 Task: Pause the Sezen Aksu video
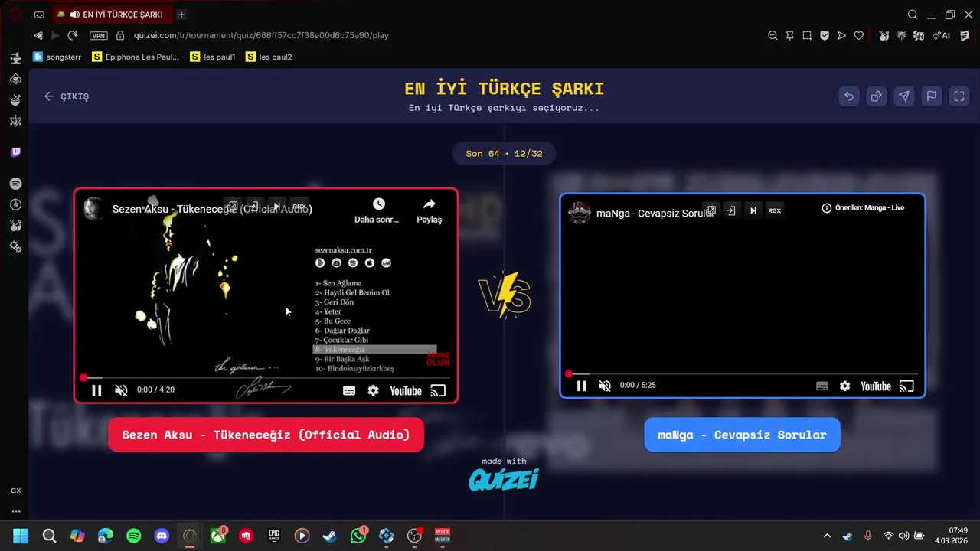(x=96, y=390)
